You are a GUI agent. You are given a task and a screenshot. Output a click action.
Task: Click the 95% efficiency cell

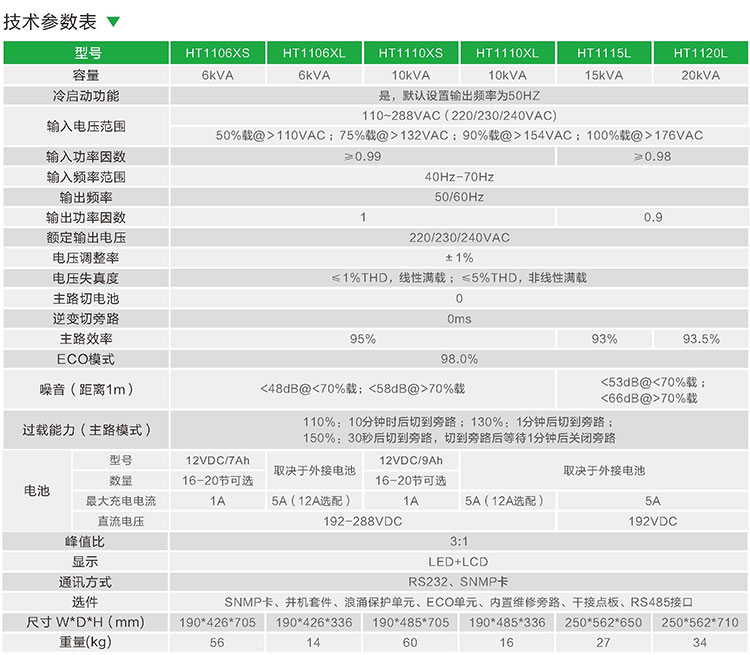[x=363, y=339]
